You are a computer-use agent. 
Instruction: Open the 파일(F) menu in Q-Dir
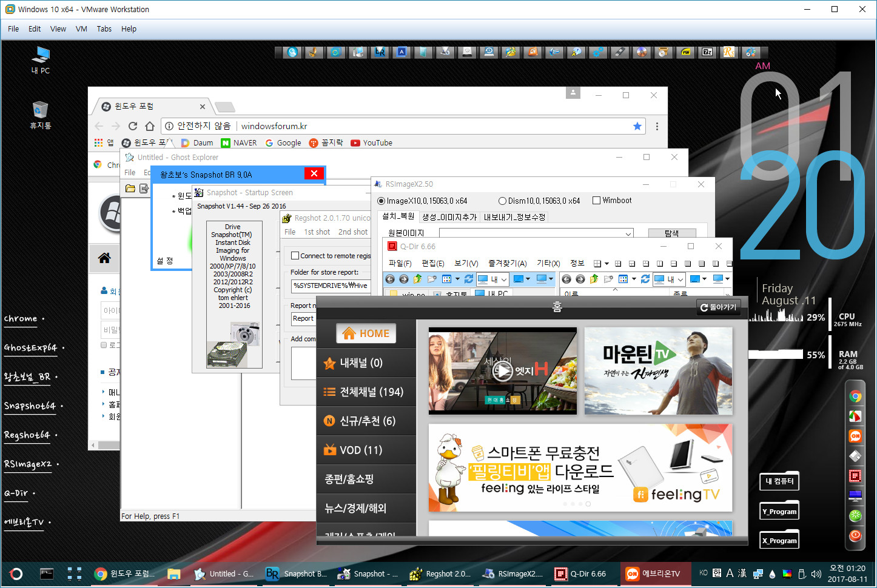point(400,263)
